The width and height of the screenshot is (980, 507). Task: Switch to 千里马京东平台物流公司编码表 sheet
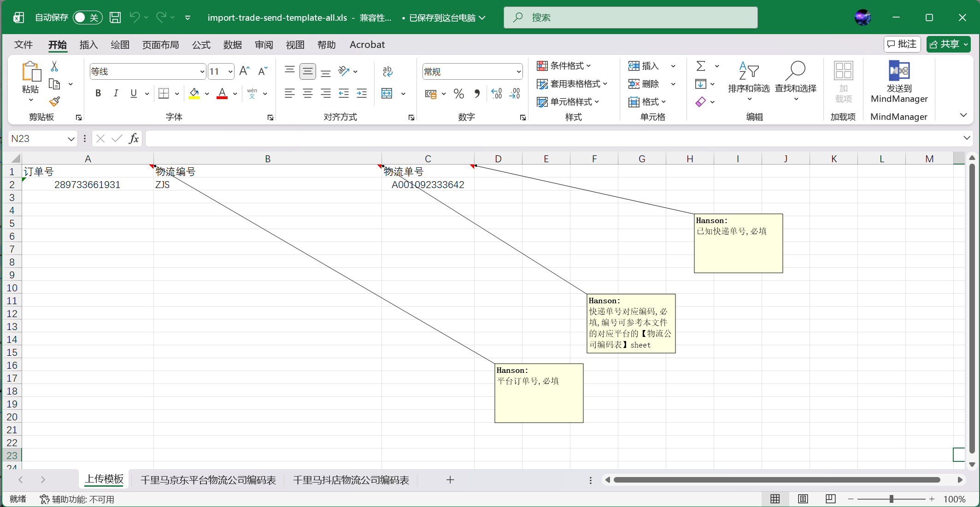tap(208, 480)
